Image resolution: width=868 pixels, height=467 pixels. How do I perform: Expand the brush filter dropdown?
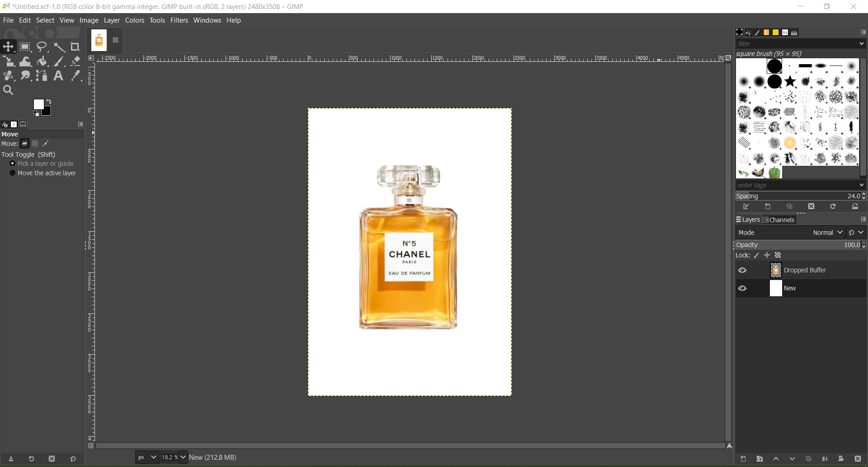[861, 44]
